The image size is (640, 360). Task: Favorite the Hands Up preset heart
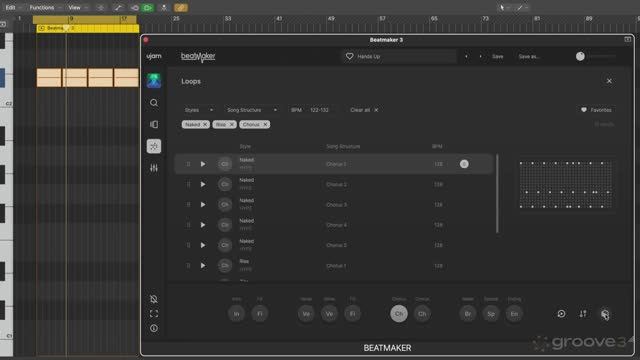coord(349,56)
